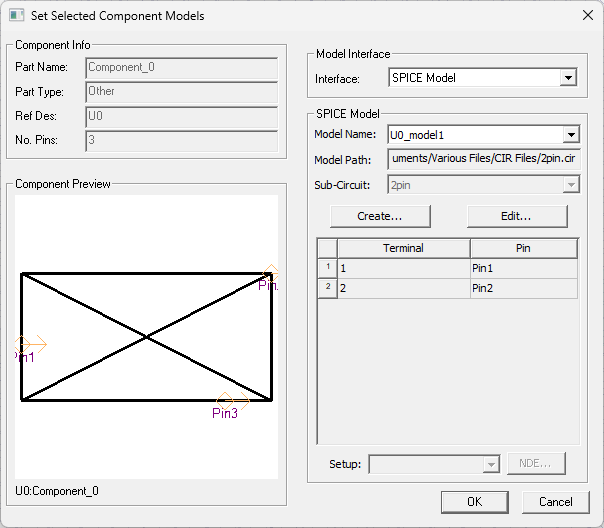Open the Setup dropdown arrow
Screen dimensions: 604x528
491,464
